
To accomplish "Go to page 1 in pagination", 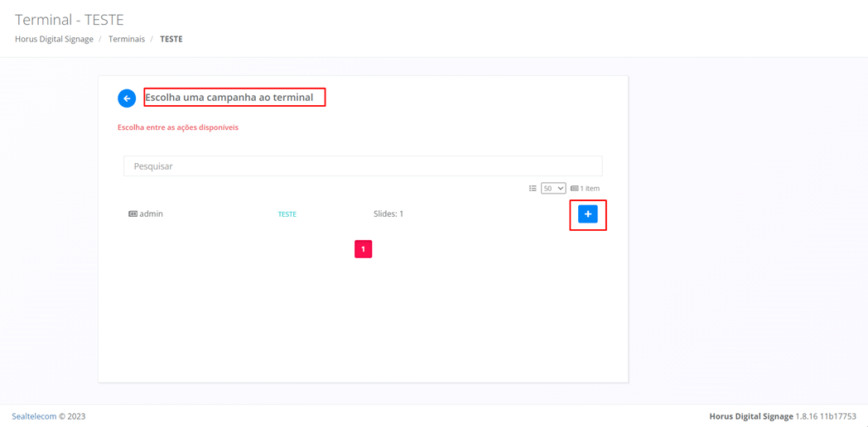I will coord(363,249).
